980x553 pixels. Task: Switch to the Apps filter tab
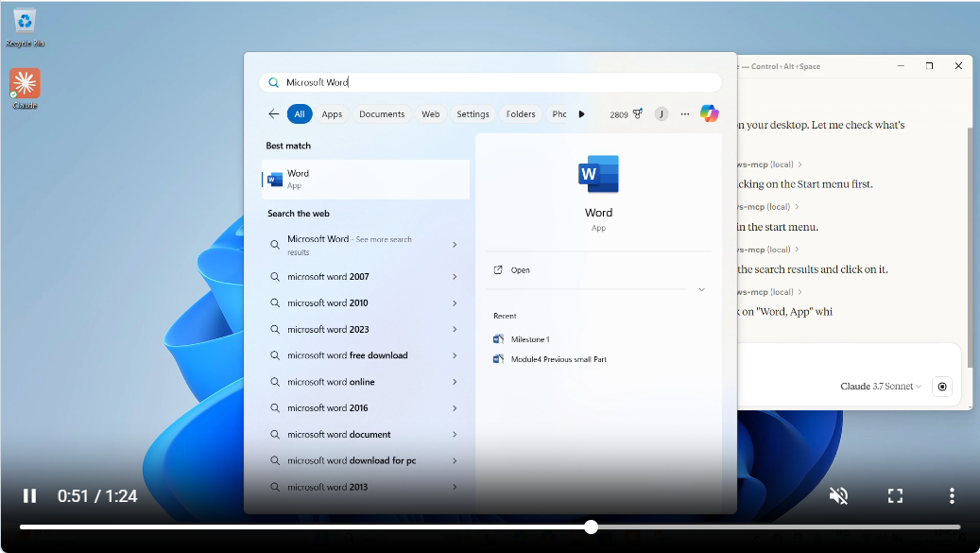(x=332, y=113)
